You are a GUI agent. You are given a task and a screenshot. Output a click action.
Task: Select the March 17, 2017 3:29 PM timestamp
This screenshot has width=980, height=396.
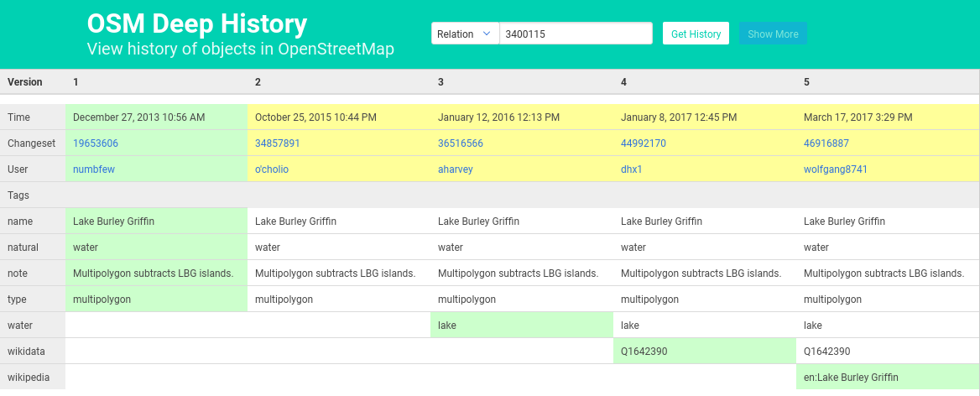click(858, 117)
